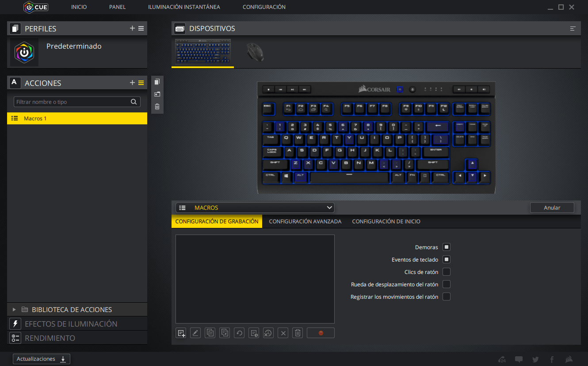Viewport: 588px width, 366px height.
Task: Click the Efectos de Iluminación lightning icon
Action: (15, 324)
